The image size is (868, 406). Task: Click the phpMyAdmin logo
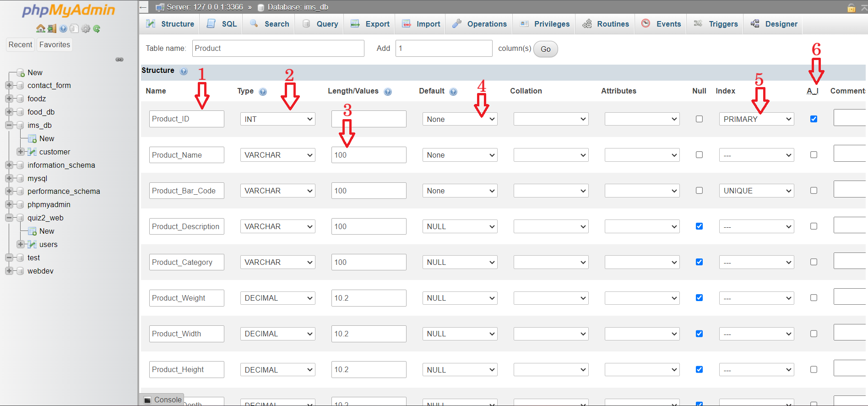click(69, 10)
